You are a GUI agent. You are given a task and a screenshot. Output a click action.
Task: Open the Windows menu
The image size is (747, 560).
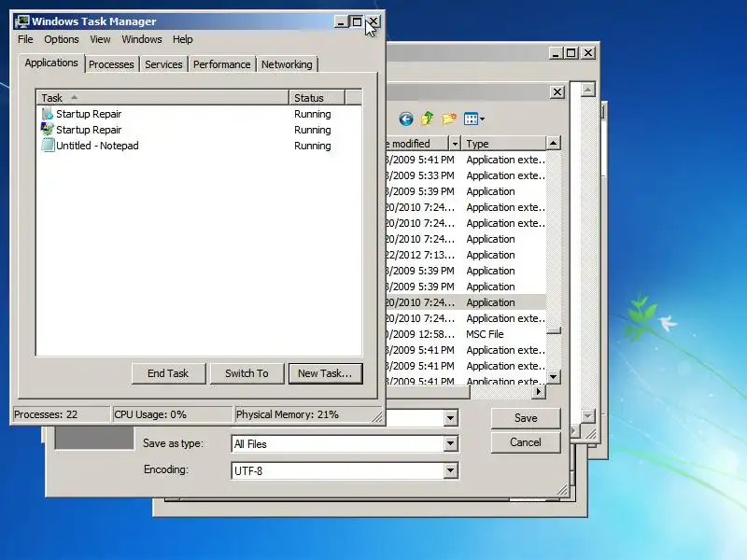[142, 39]
